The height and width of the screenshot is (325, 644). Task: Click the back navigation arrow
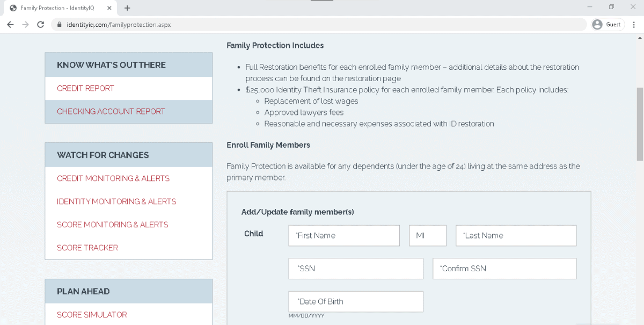10,24
